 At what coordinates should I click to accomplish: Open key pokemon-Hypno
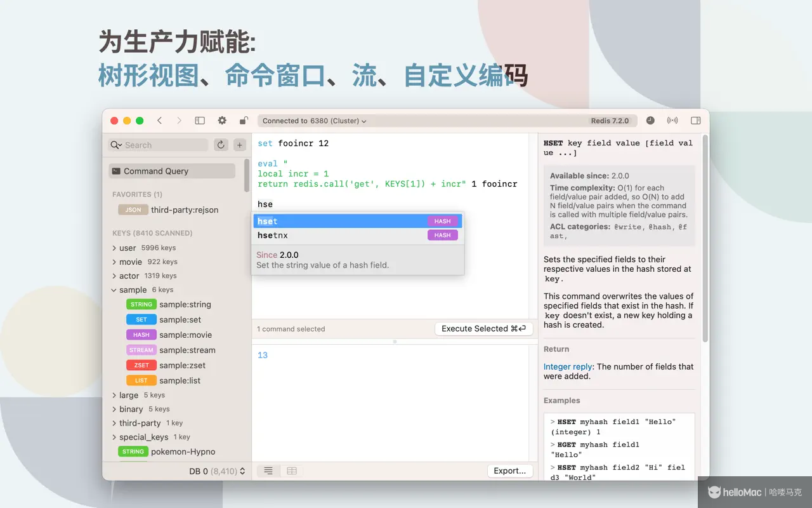(183, 451)
